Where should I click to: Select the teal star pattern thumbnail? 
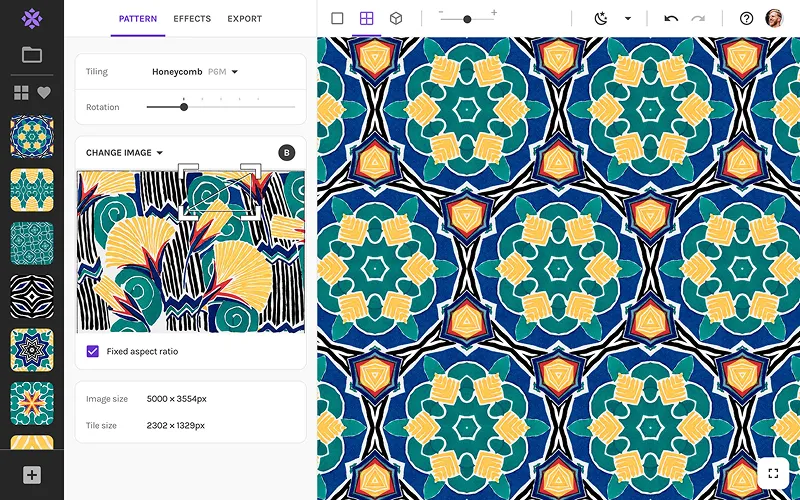(x=32, y=350)
